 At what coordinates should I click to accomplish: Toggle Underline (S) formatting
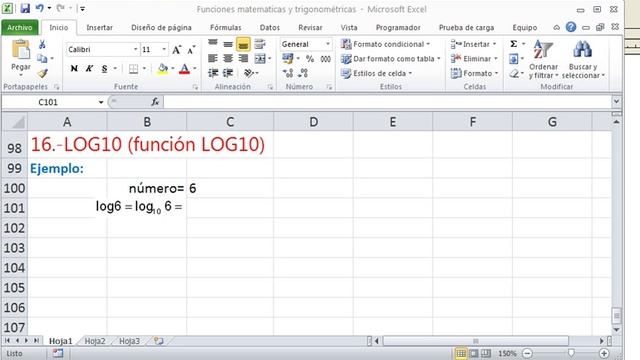104,69
